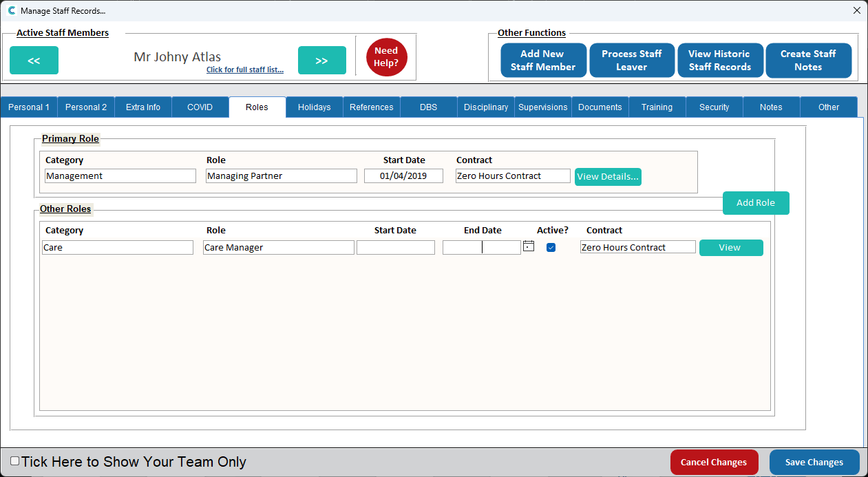Open the End Date calendar picker icon
The height and width of the screenshot is (477, 868).
(x=529, y=246)
